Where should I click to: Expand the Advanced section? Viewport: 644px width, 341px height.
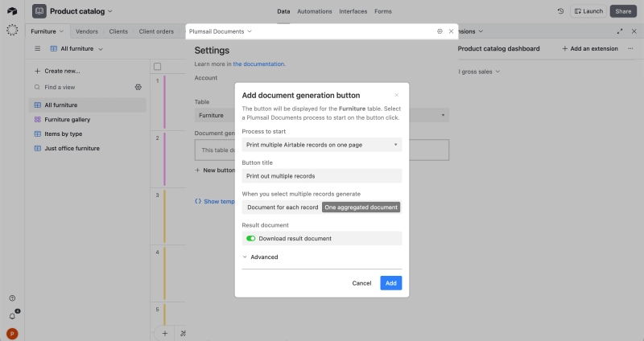tap(260, 257)
